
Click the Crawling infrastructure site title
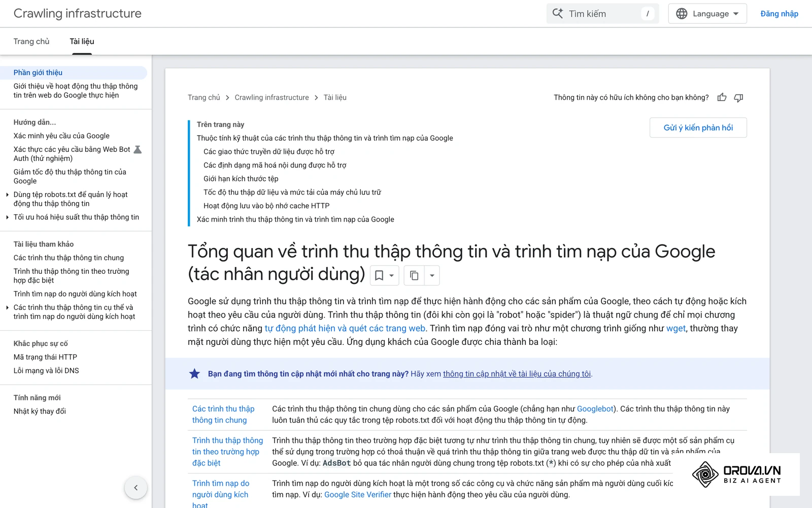point(78,14)
